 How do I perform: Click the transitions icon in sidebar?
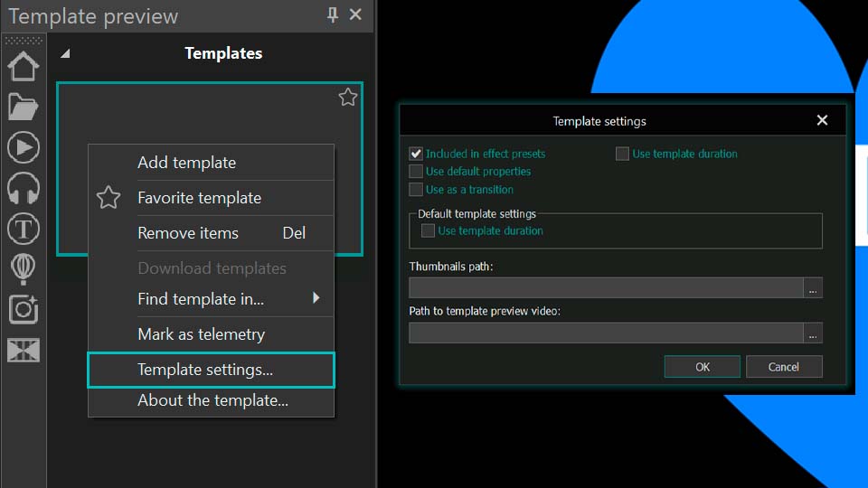24,350
